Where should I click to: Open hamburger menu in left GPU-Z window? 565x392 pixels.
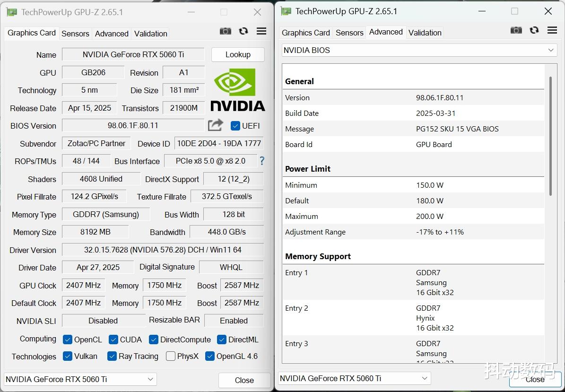[261, 31]
